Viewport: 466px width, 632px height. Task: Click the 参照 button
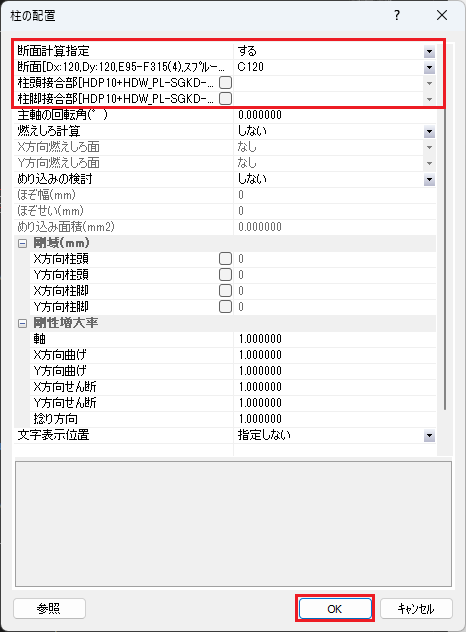pos(49,608)
